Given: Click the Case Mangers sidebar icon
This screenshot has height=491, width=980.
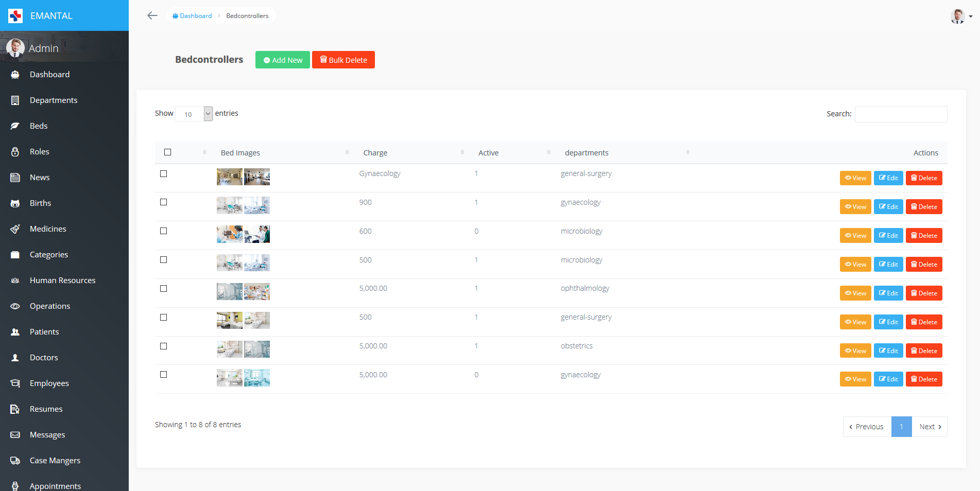Looking at the screenshot, I should tap(15, 460).
